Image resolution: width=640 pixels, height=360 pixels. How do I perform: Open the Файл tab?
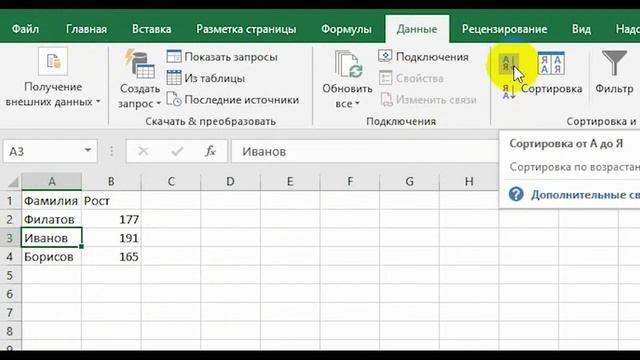click(x=25, y=29)
